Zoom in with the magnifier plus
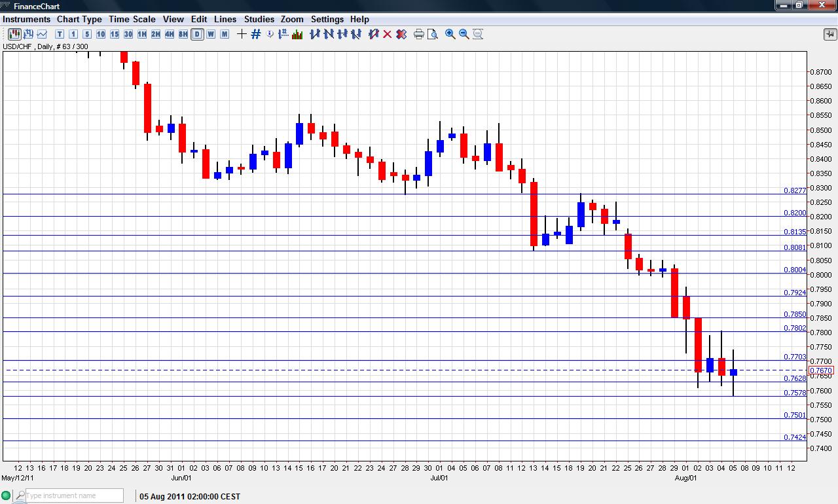 (450, 34)
